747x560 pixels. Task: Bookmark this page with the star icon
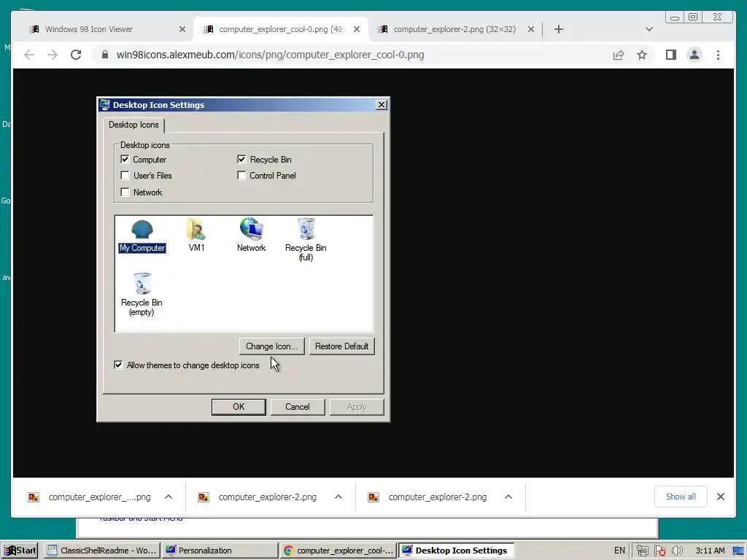pyautogui.click(x=642, y=55)
